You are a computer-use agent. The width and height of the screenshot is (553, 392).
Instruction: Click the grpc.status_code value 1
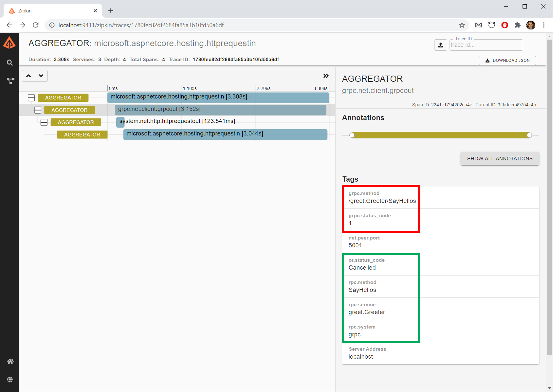[350, 223]
